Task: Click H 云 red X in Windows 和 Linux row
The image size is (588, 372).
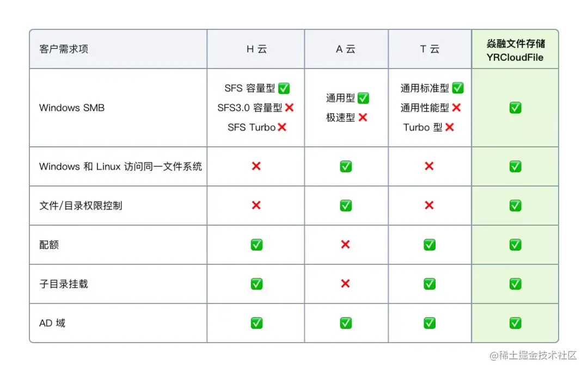Action: [256, 166]
